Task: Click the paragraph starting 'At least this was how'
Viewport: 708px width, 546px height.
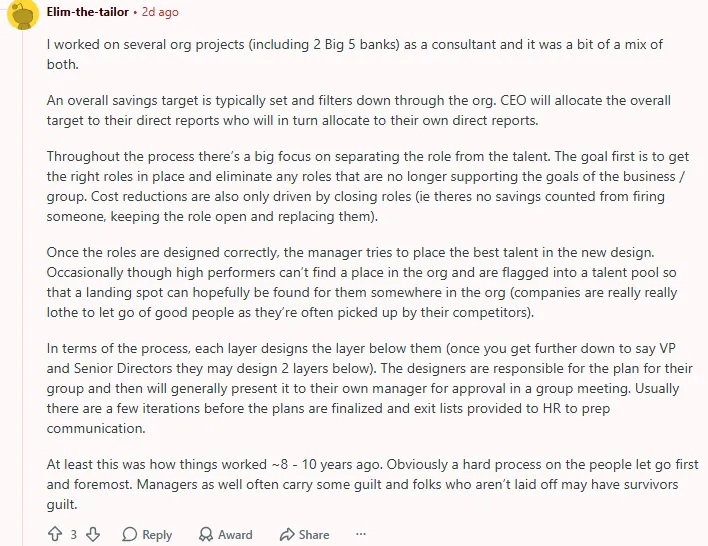Action: point(373,484)
